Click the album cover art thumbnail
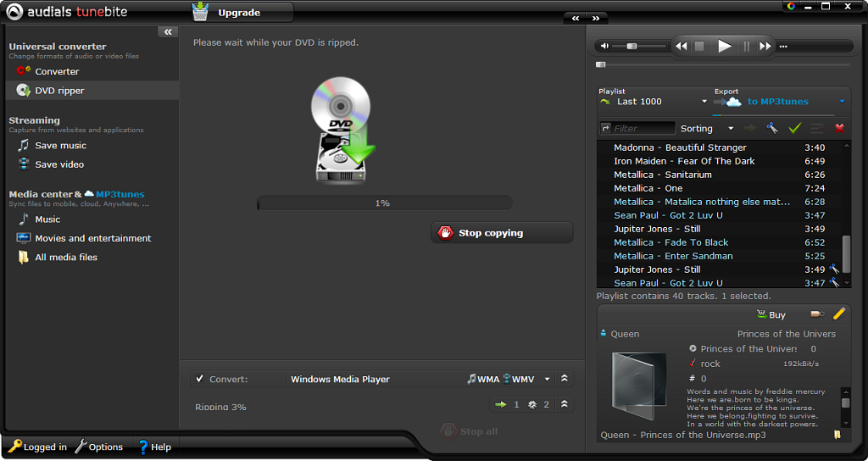Image resolution: width=868 pixels, height=461 pixels. [x=639, y=386]
